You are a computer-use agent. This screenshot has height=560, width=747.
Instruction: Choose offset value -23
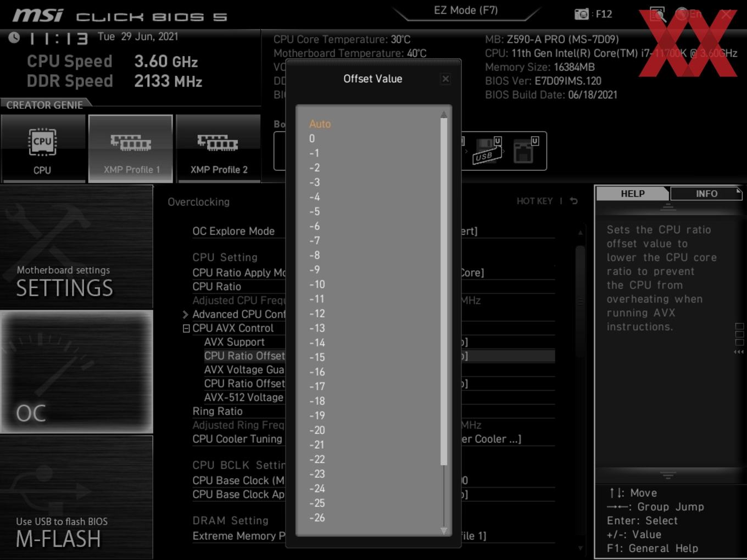pyautogui.click(x=317, y=474)
